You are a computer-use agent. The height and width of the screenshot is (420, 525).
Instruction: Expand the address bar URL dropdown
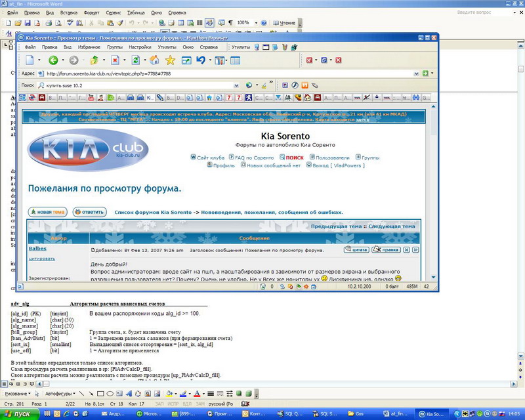pos(417,73)
